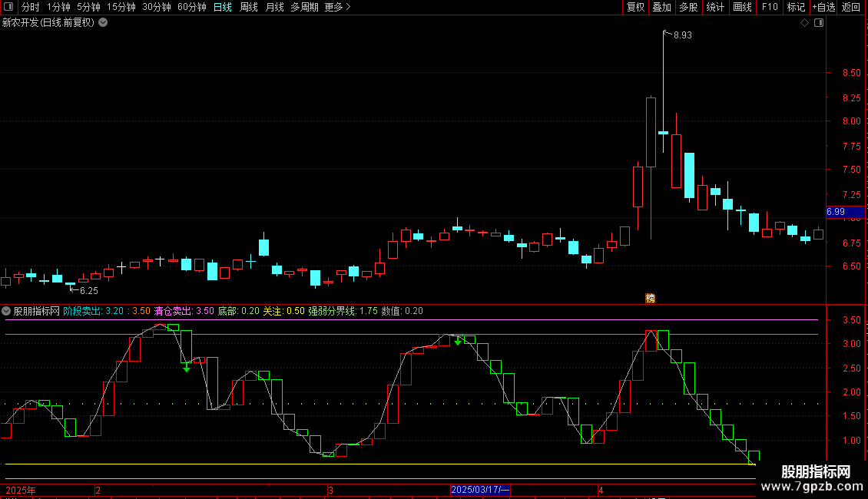Image resolution: width=868 pixels, height=499 pixels.
Task: Open F10 company information
Action: click(x=770, y=7)
